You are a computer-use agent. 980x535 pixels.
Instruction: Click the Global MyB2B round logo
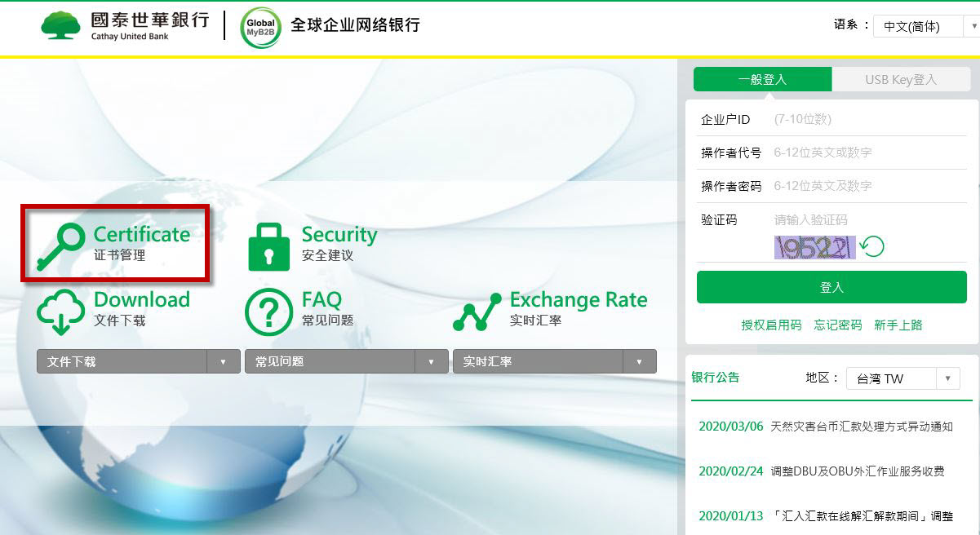(260, 27)
